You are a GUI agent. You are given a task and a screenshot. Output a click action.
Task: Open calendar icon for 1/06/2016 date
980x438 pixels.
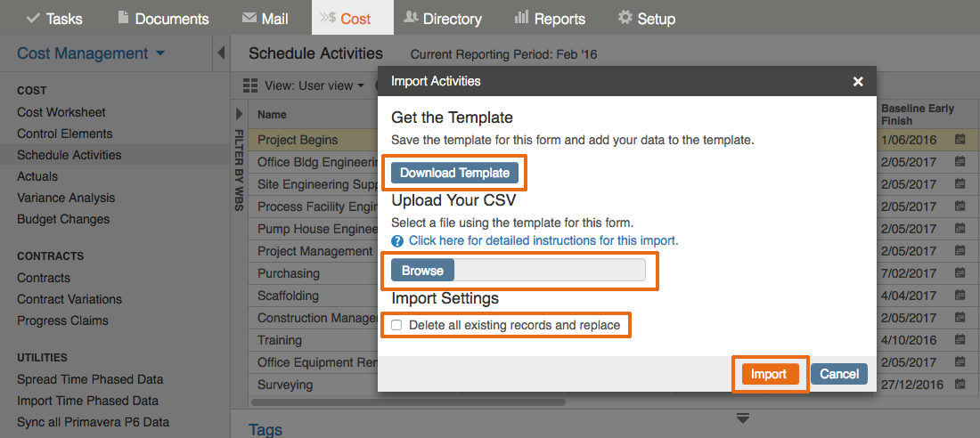tap(960, 140)
